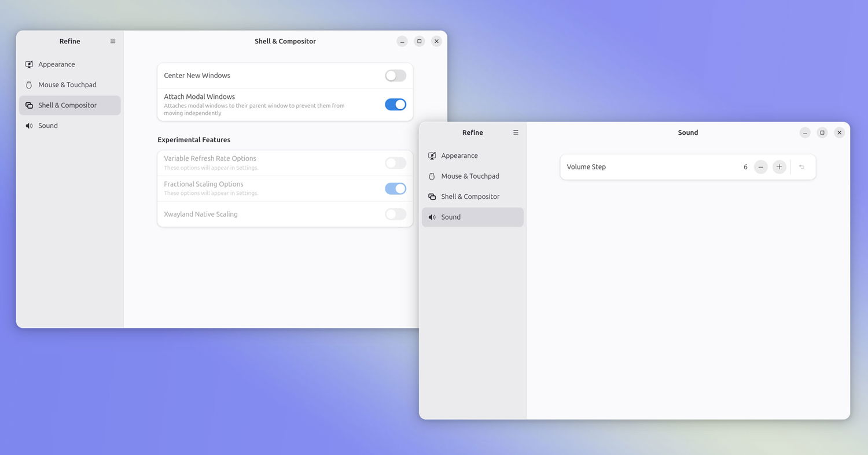Click Sound speaker icon in left window sidebar
Screen dimensions: 868x455
pyautogui.click(x=29, y=125)
